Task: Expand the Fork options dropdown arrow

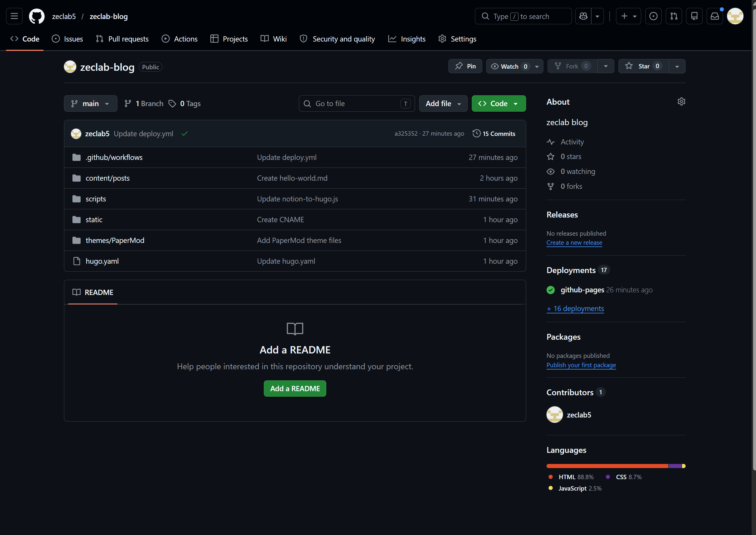Action: tap(606, 66)
